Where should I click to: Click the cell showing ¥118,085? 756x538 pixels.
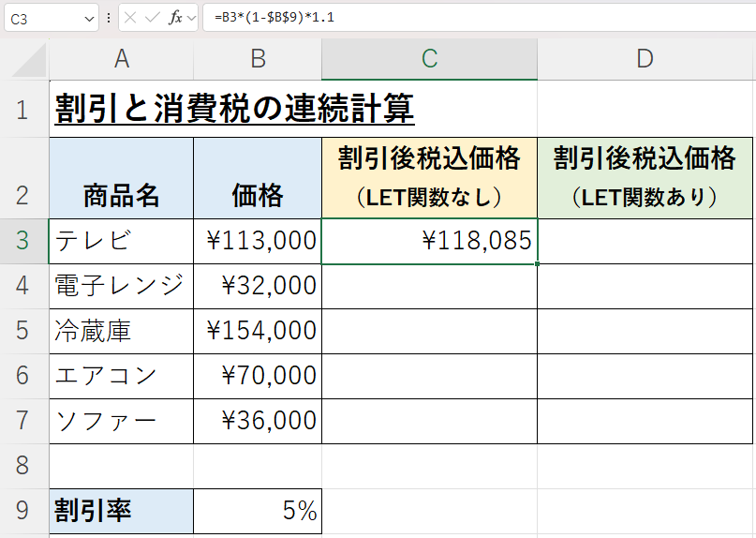pyautogui.click(x=429, y=241)
